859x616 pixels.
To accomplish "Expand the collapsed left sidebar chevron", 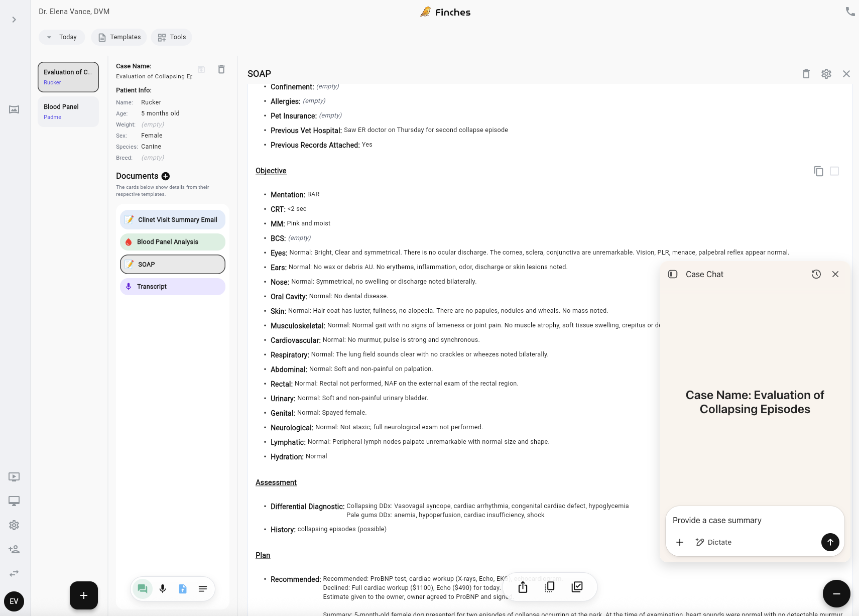I will tap(14, 20).
